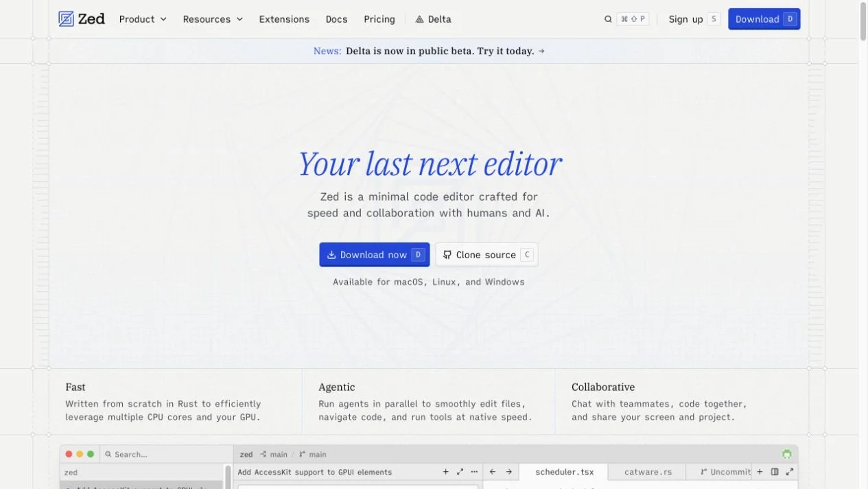Select the scheduler.tsx tab

563,472
